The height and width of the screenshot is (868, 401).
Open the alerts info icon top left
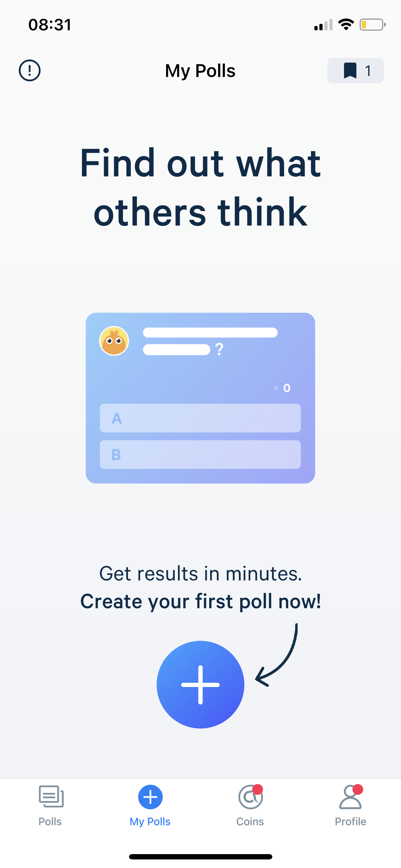[29, 70]
